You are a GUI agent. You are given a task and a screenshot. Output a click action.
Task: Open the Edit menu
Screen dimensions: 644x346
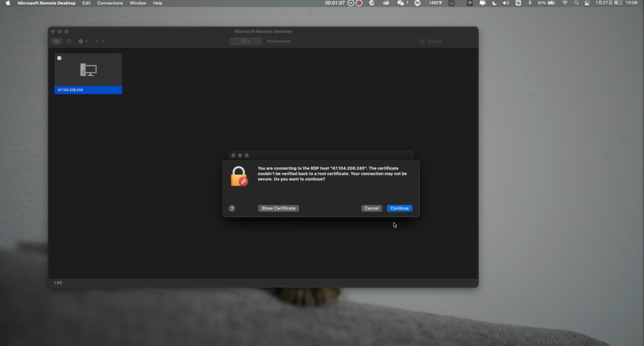pos(86,3)
